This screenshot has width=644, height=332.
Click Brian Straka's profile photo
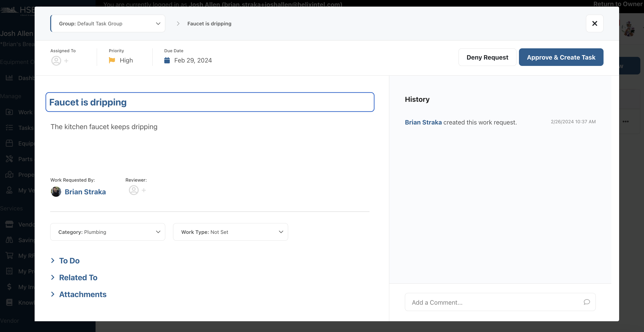(56, 192)
